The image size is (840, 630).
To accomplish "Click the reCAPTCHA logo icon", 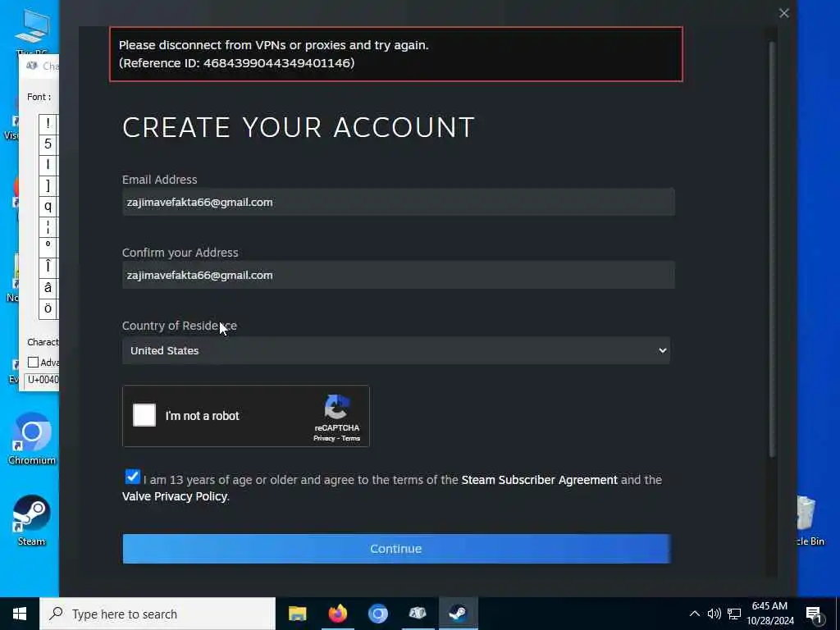I will click(x=336, y=408).
